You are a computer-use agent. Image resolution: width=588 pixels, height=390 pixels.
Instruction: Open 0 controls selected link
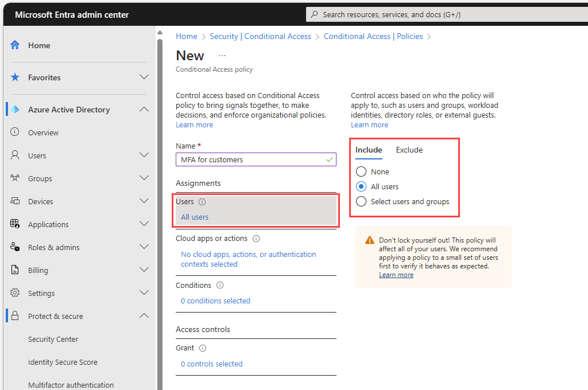point(211,364)
